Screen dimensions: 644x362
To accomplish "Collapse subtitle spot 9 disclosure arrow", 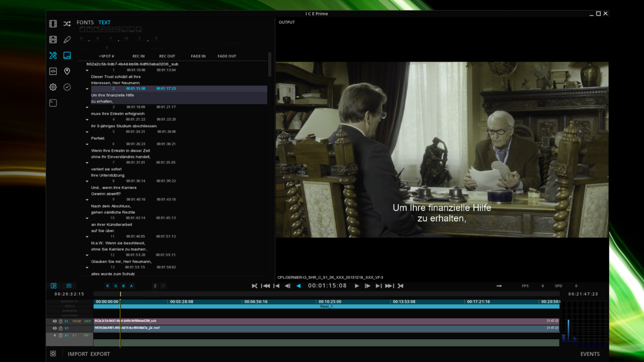I will point(87,200).
